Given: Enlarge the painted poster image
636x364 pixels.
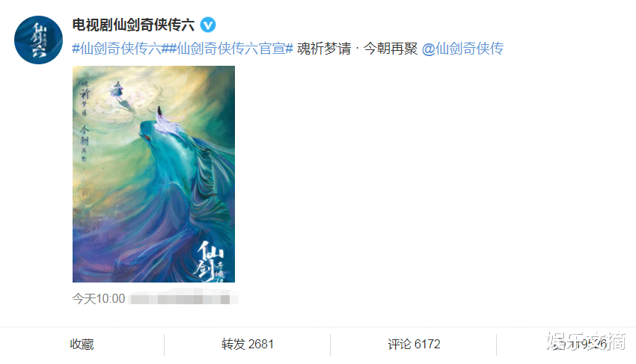Looking at the screenshot, I should [x=153, y=174].
